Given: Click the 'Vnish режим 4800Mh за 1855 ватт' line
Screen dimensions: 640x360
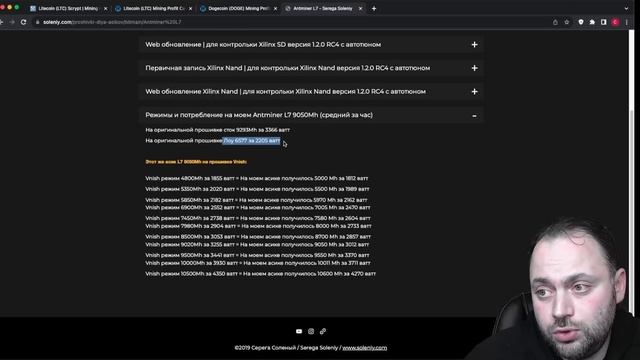Looking at the screenshot, I should click(256, 178).
